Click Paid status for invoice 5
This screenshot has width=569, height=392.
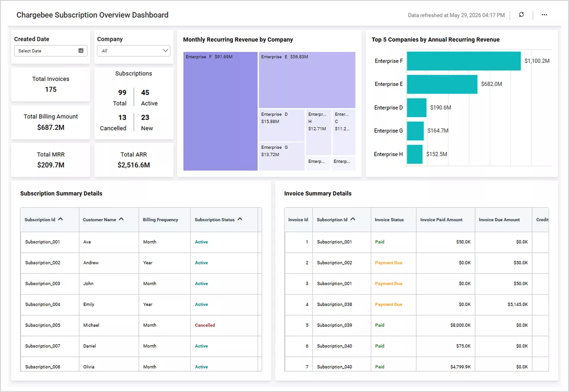(x=380, y=325)
